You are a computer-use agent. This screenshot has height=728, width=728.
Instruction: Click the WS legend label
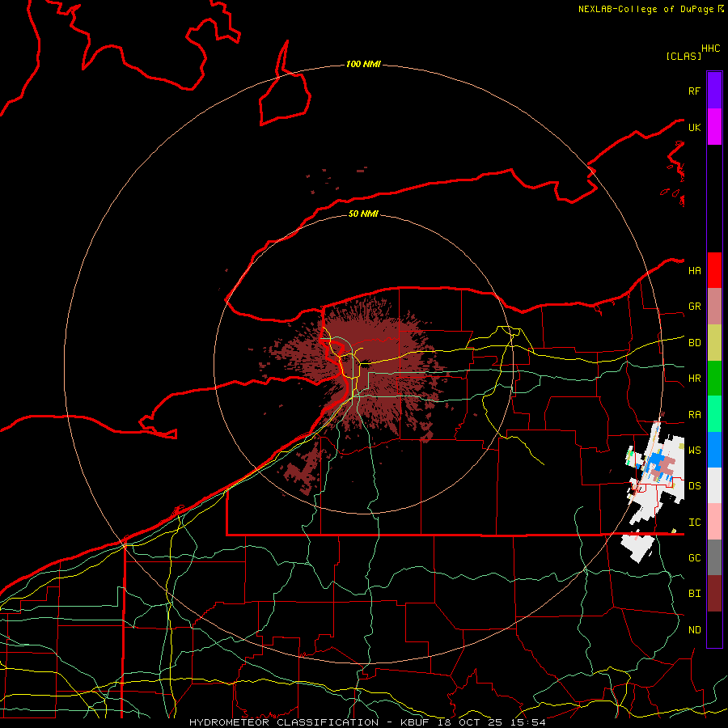(x=694, y=451)
